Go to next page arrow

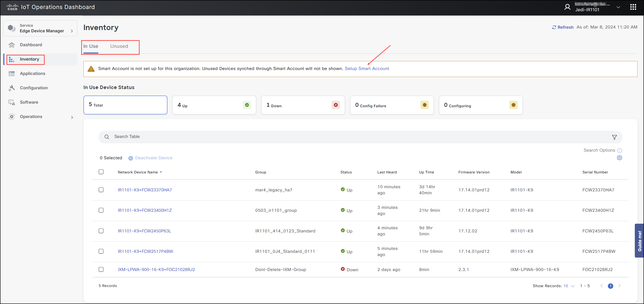(620, 286)
